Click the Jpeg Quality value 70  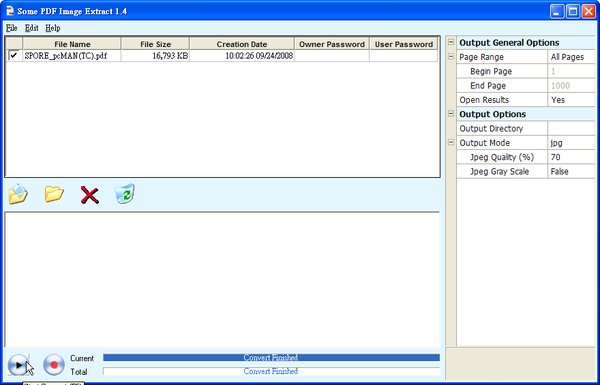point(571,157)
